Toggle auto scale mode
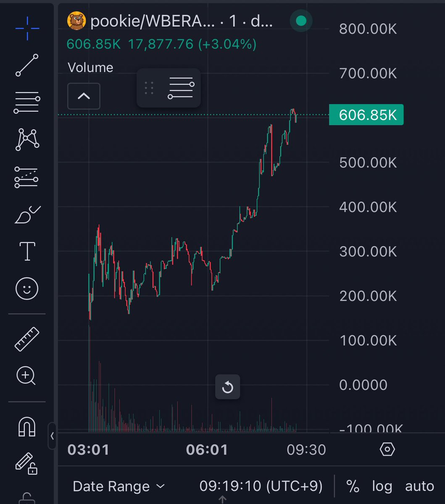 click(419, 486)
